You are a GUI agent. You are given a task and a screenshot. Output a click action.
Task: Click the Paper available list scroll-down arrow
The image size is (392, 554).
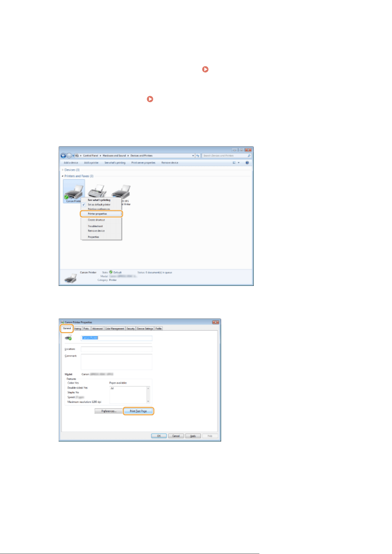tap(148, 402)
